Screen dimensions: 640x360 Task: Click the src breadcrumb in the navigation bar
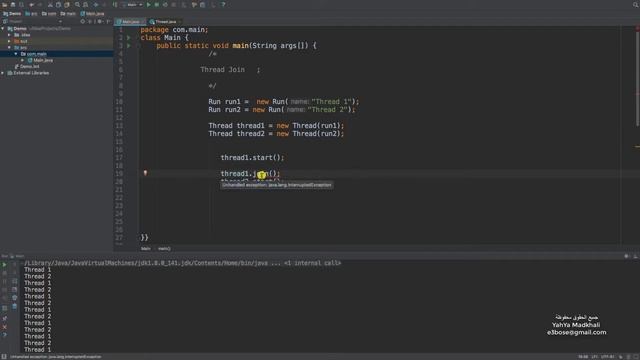point(31,13)
